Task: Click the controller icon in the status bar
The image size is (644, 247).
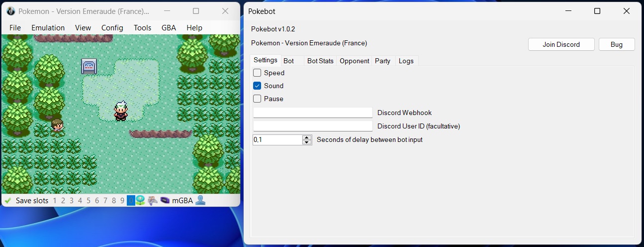Action: pyautogui.click(x=153, y=201)
